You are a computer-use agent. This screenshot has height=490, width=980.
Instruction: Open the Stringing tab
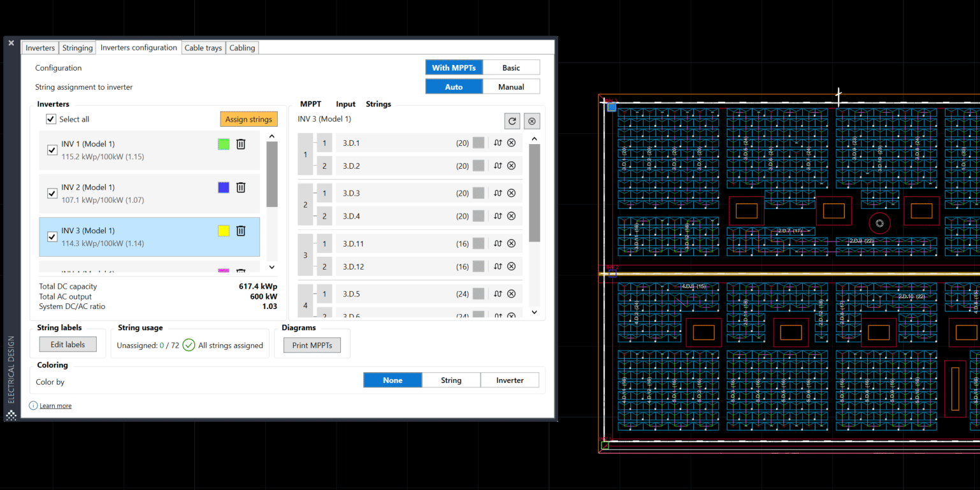[77, 47]
